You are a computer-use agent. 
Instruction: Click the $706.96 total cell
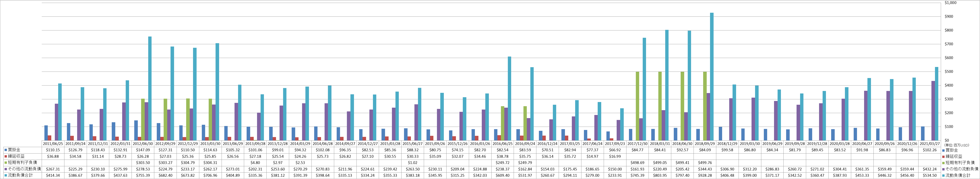[x=210, y=175]
